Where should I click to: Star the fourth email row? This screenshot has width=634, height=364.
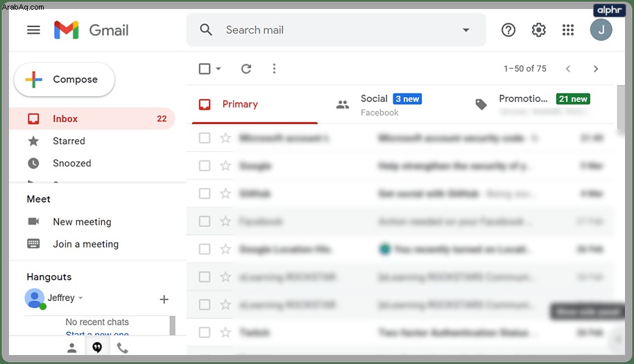pyautogui.click(x=225, y=221)
